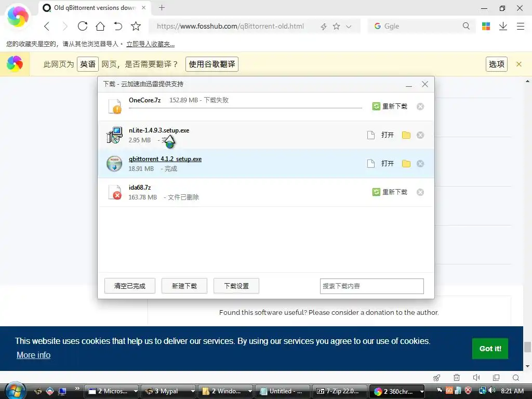Minimize the downloads dialog

pos(409,85)
